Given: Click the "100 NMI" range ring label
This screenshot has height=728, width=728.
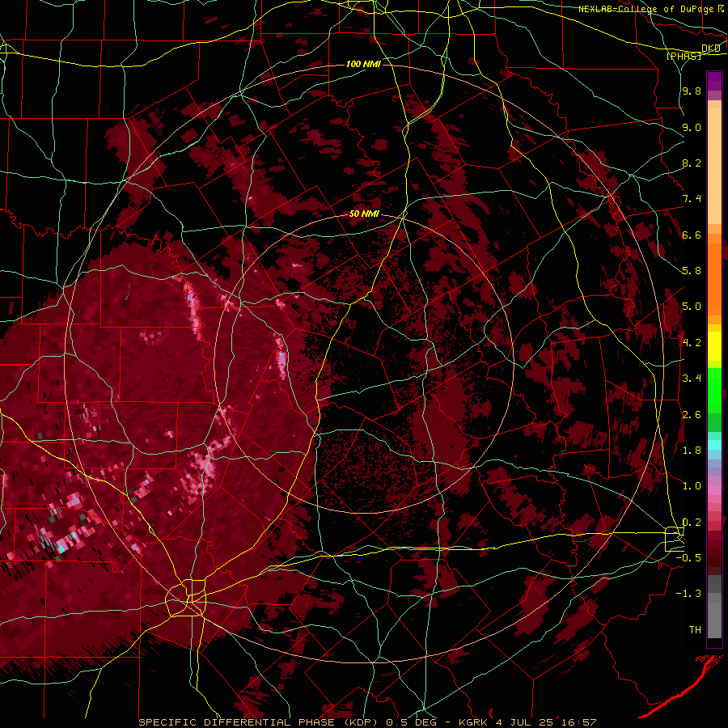Looking at the screenshot, I should tap(363, 64).
